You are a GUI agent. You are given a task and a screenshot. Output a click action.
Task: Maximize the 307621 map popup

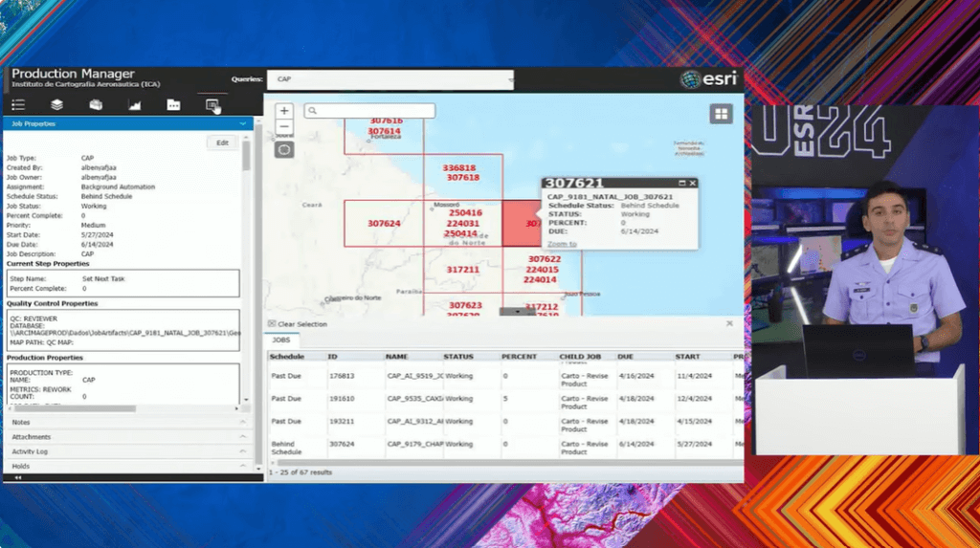(681, 183)
